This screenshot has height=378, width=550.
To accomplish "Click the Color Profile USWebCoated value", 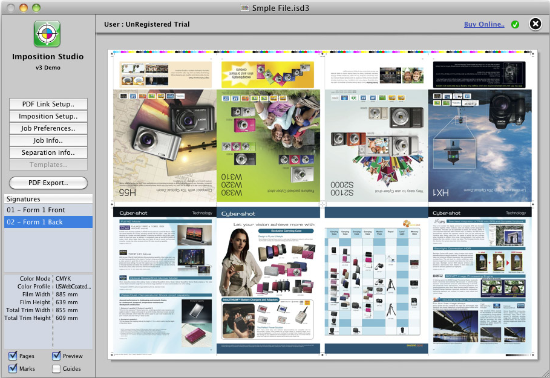I will (73, 286).
